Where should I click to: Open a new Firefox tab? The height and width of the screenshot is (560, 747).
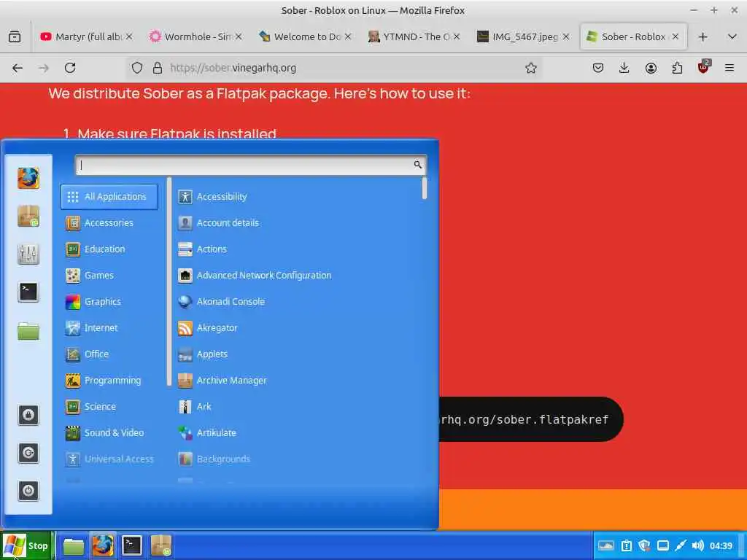coord(703,36)
